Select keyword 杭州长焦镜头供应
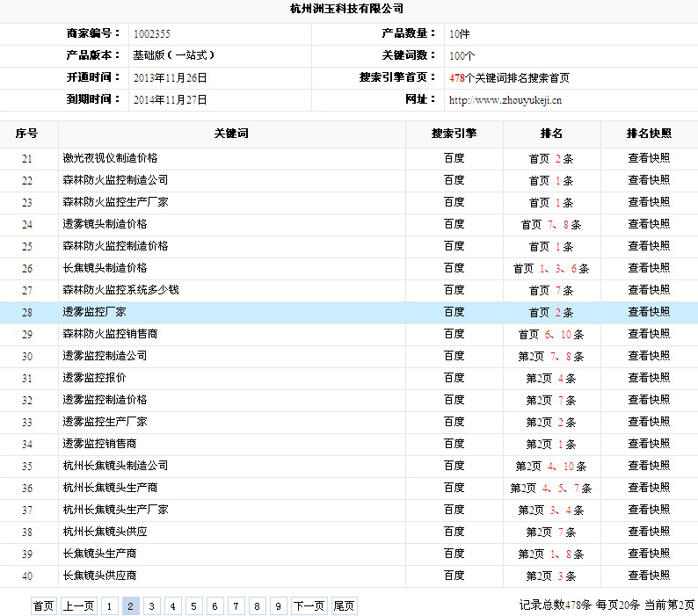Image resolution: width=698 pixels, height=616 pixels. coord(105,532)
